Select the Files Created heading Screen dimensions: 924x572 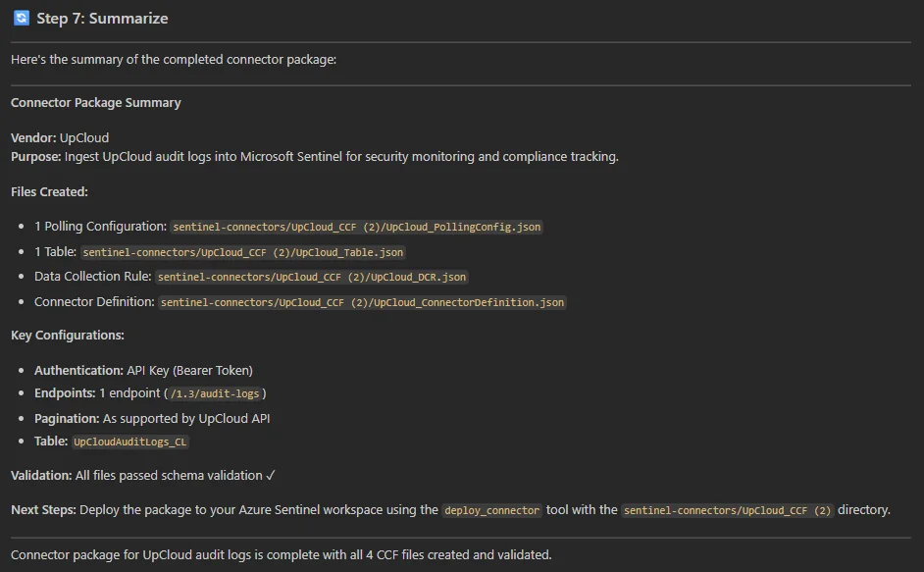(46, 191)
